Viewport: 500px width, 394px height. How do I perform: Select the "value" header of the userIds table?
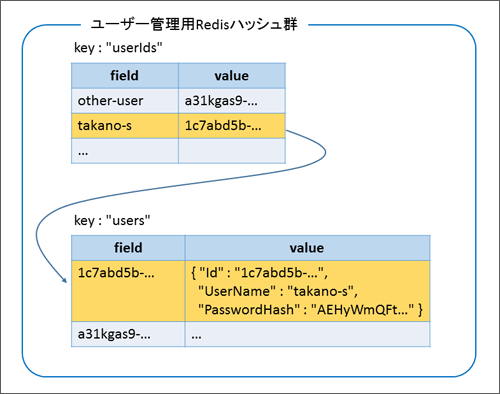(232, 76)
